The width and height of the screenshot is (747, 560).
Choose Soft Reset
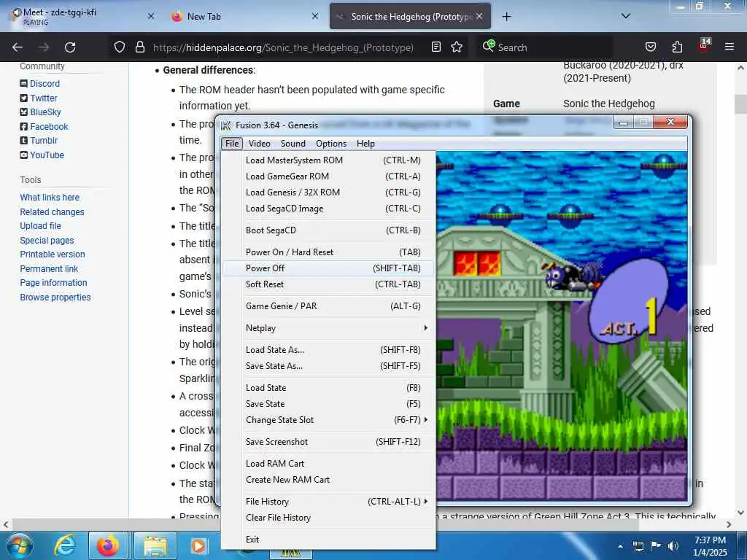click(x=328, y=284)
